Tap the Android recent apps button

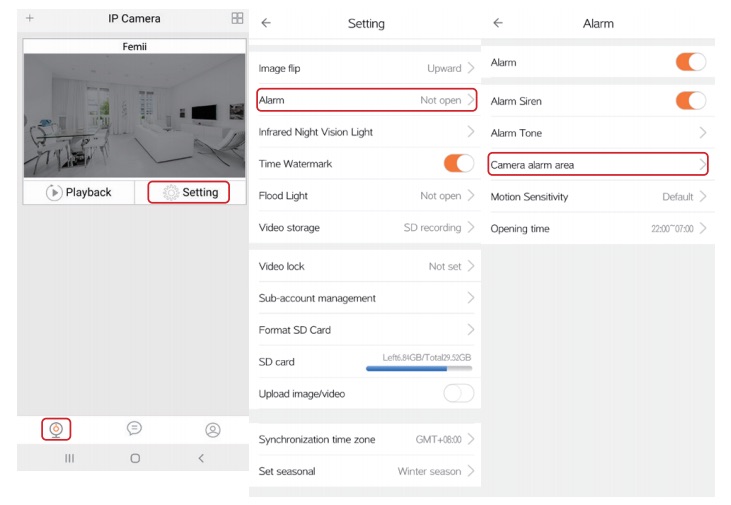(x=69, y=458)
